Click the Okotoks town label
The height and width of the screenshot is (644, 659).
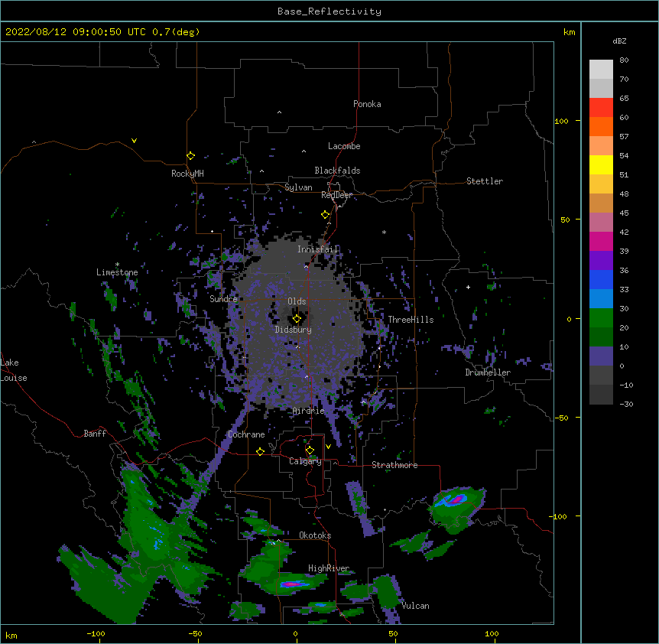[x=315, y=535]
